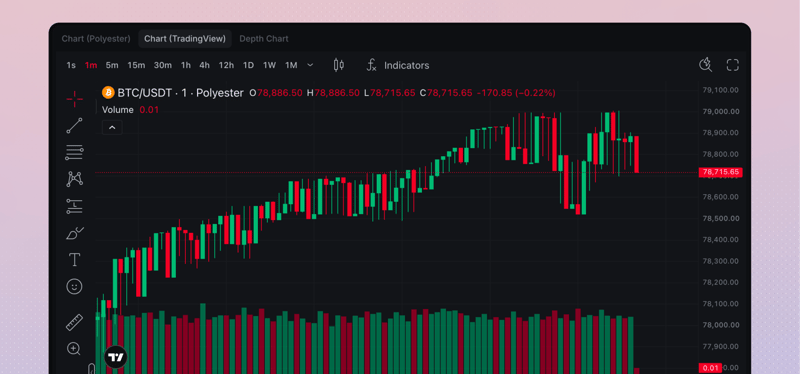800x374 pixels.
Task: Set interval to 4h
Action: point(205,65)
